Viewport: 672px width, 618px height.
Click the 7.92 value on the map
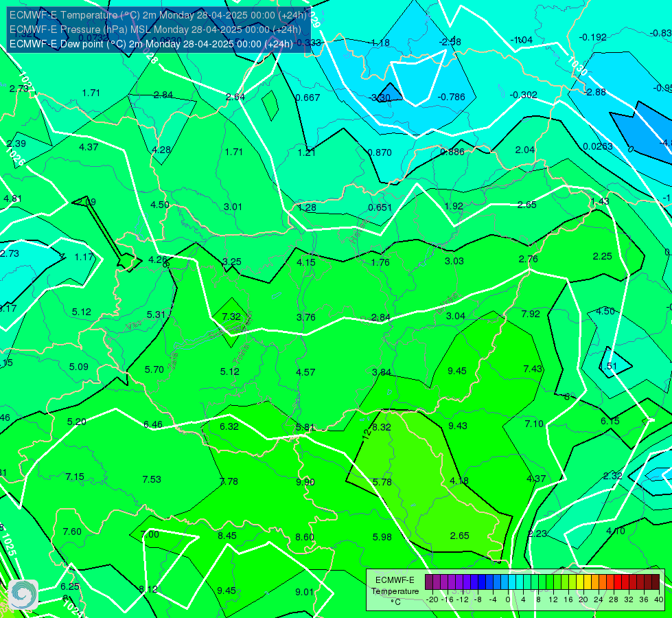[531, 314]
